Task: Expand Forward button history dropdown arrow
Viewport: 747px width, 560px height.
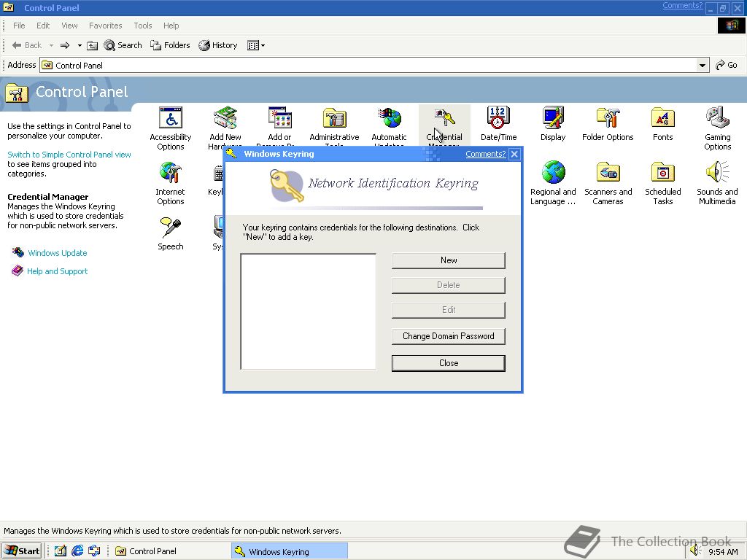Action: click(x=80, y=45)
